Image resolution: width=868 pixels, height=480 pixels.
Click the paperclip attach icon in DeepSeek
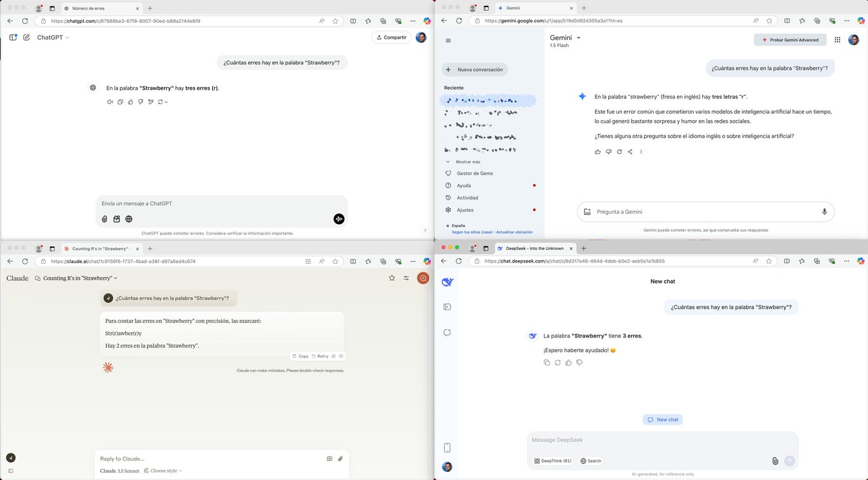point(775,461)
